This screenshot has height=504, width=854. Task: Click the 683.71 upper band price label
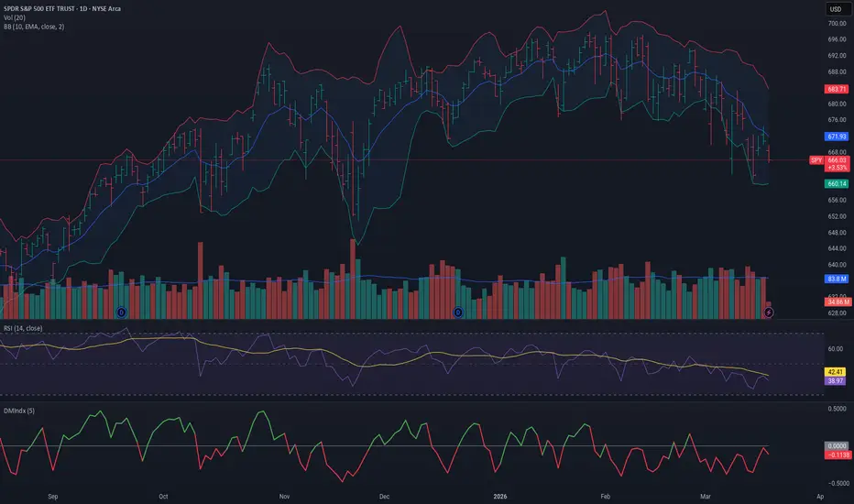836,89
